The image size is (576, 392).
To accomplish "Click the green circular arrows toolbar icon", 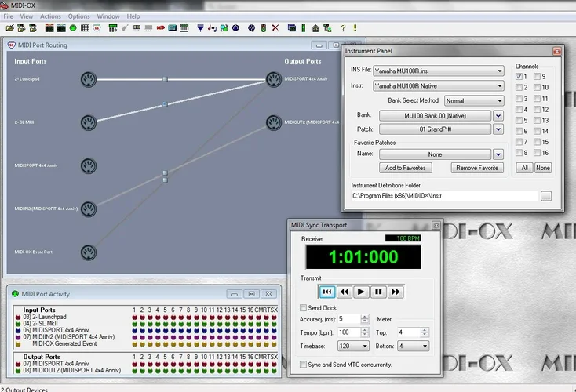I will pos(224,28).
